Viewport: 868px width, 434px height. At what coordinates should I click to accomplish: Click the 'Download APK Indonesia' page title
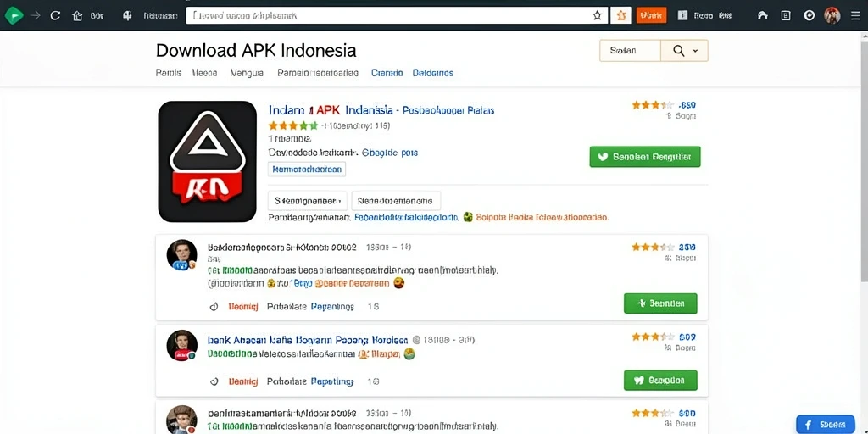tap(256, 50)
